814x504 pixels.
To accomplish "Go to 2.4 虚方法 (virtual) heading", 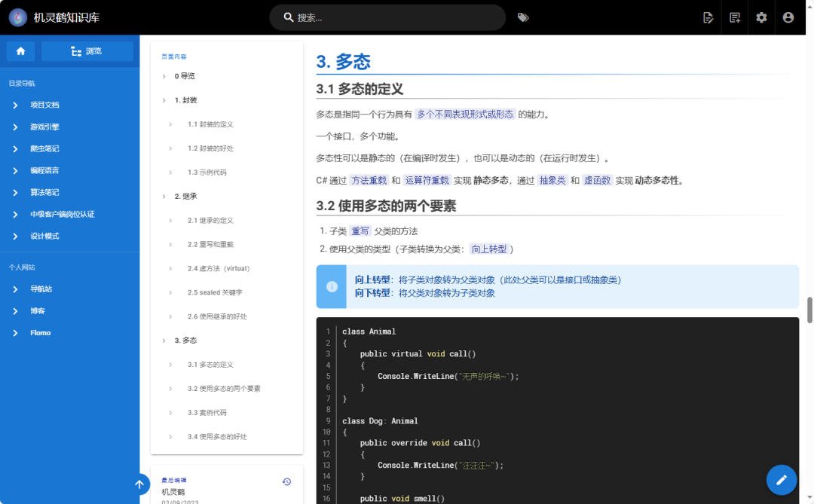I will pos(219,268).
